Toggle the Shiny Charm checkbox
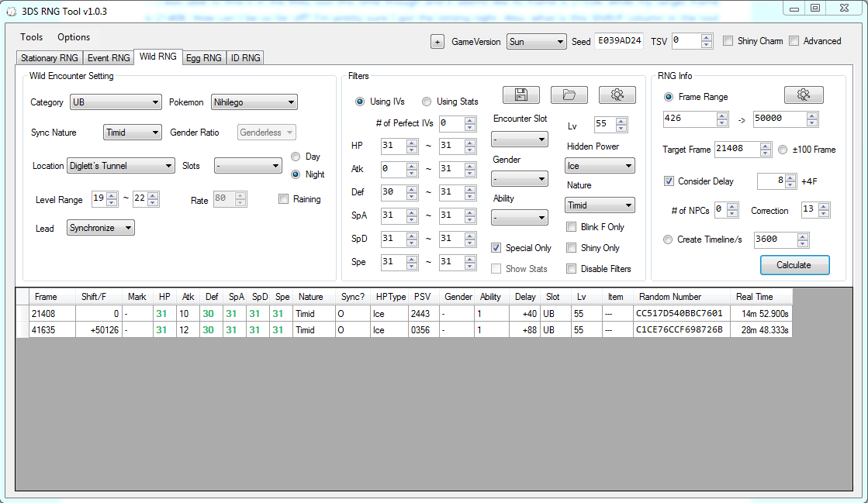868x503 pixels. pyautogui.click(x=728, y=41)
